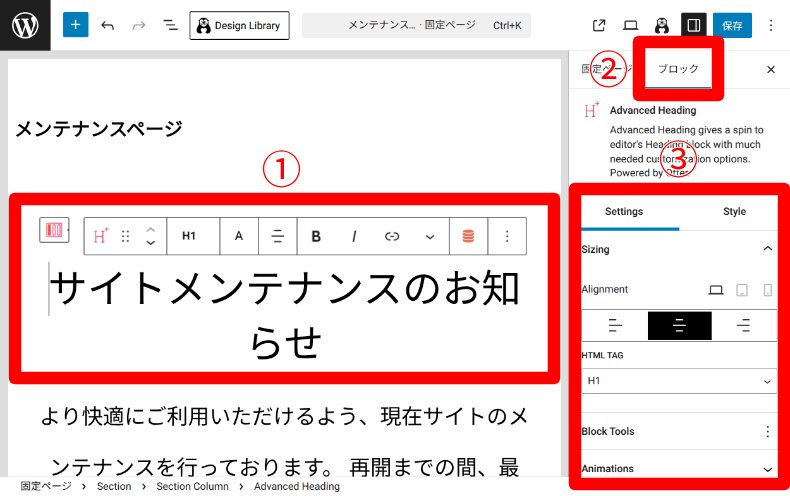Open the command palette title bar

pyautogui.click(x=416, y=25)
